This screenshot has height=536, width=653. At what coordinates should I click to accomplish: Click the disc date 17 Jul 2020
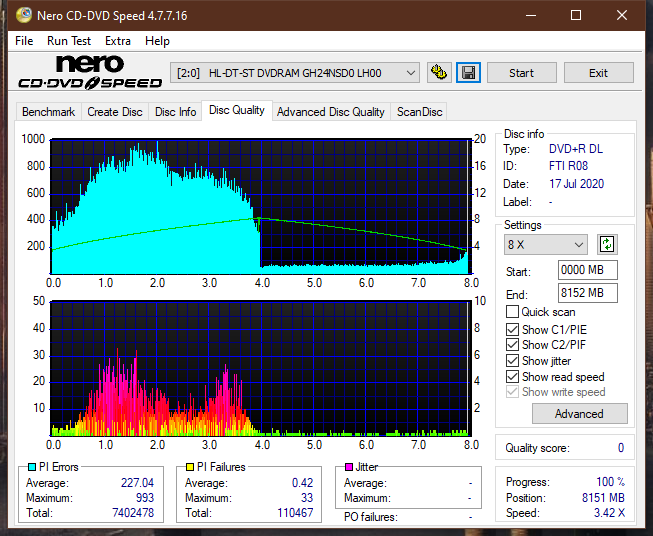coord(576,184)
